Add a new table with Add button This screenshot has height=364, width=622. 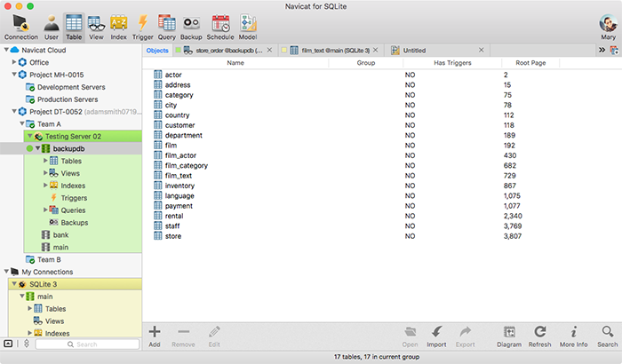point(155,336)
